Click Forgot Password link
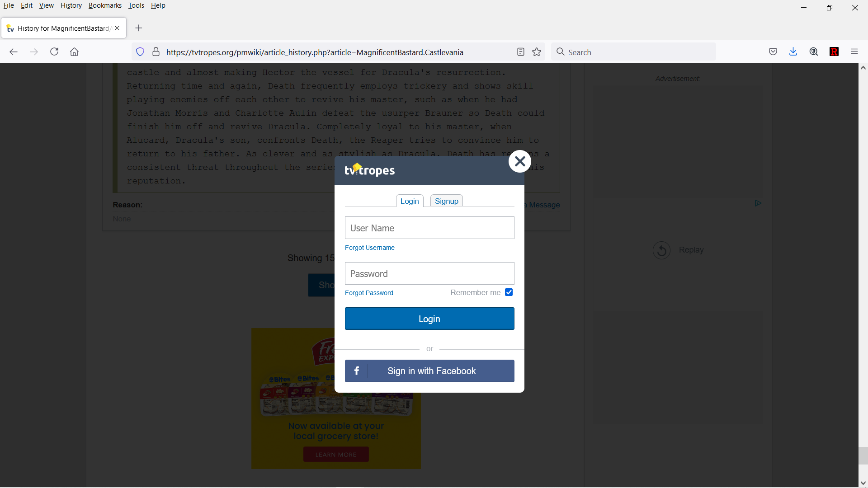Viewport: 868px width, 488px height. [368, 292]
